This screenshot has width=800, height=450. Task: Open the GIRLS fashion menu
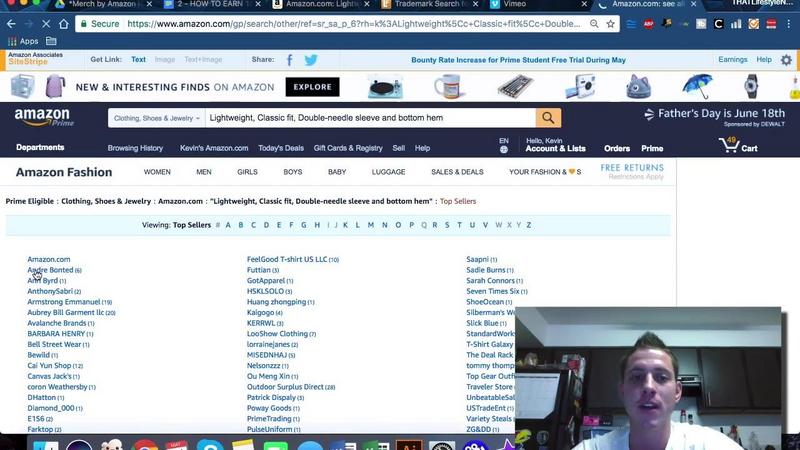[x=247, y=172]
